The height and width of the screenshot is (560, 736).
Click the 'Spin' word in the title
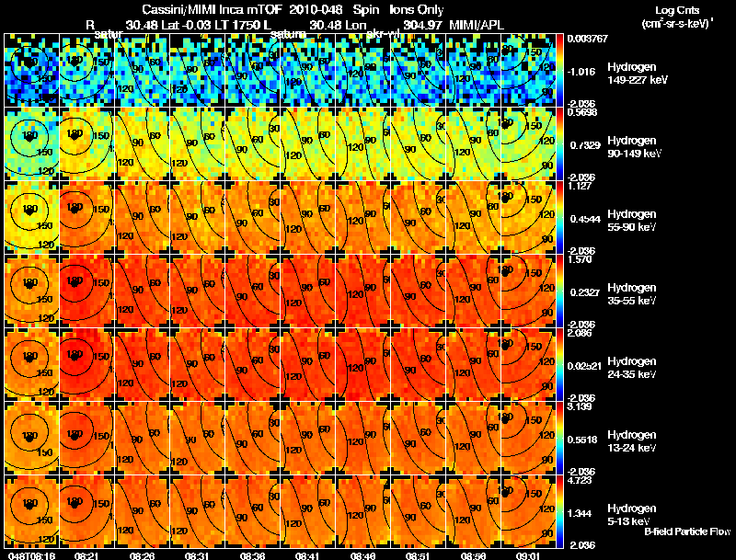click(x=365, y=10)
